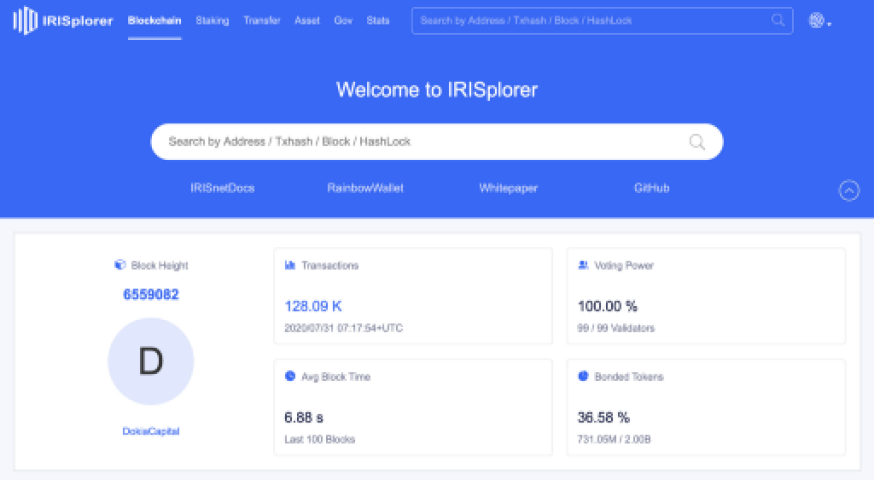Image resolution: width=874 pixels, height=480 pixels.
Task: Click the 100.00 % voting power value
Action: [x=608, y=306]
